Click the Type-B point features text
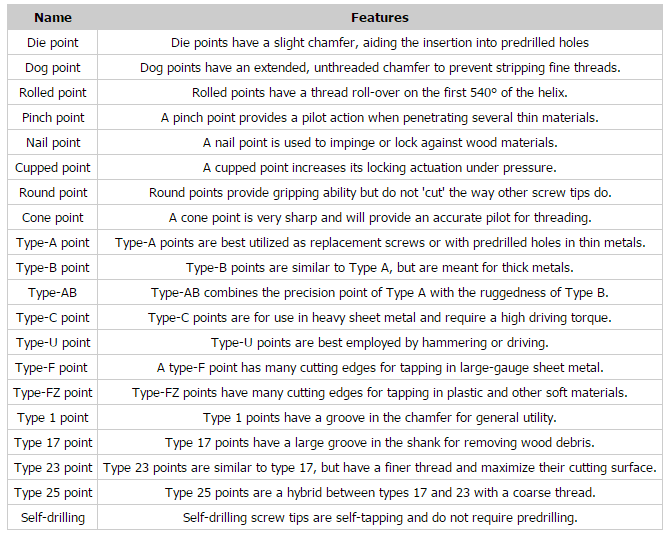The width and height of the screenshot is (667, 536). click(379, 268)
